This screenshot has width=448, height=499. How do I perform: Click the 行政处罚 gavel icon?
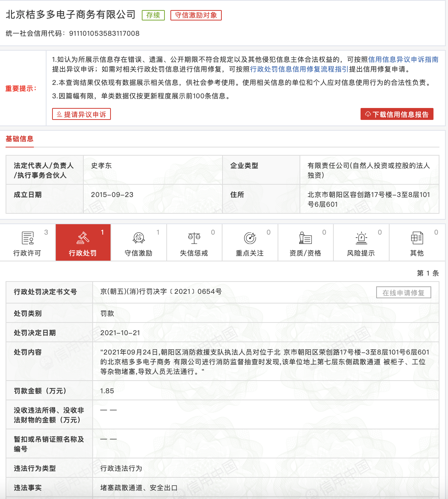[x=83, y=238]
